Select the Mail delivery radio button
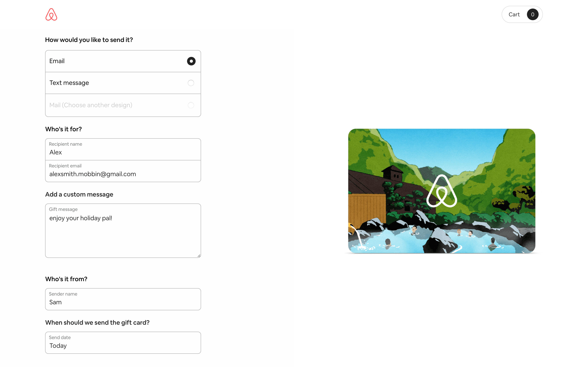588x367 pixels. [191, 105]
